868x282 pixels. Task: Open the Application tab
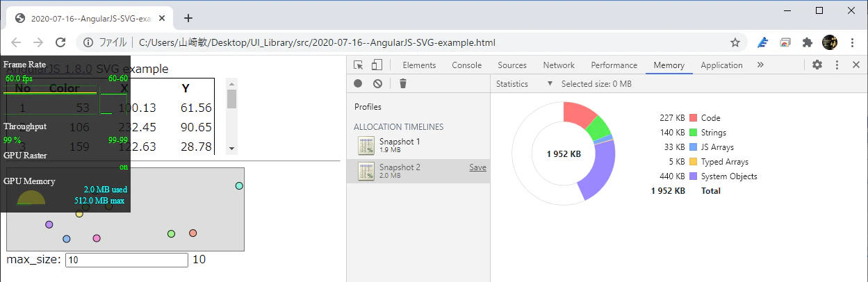tap(721, 65)
